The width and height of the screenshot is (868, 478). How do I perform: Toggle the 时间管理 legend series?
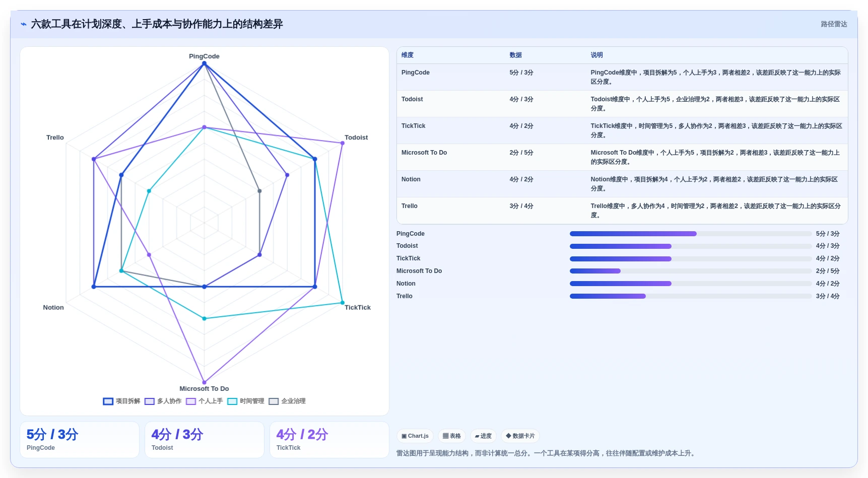coord(246,401)
